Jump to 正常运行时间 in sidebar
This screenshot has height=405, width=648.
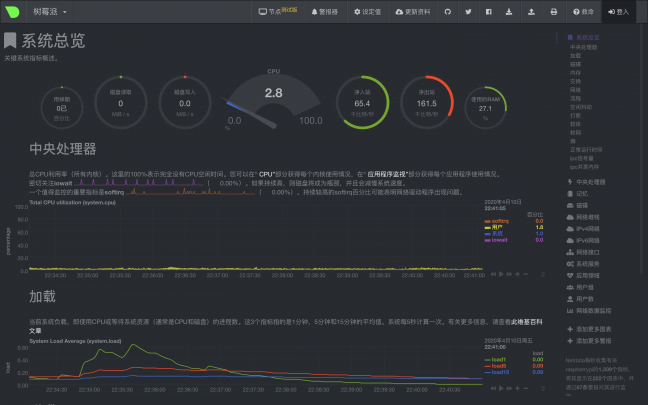586,150
